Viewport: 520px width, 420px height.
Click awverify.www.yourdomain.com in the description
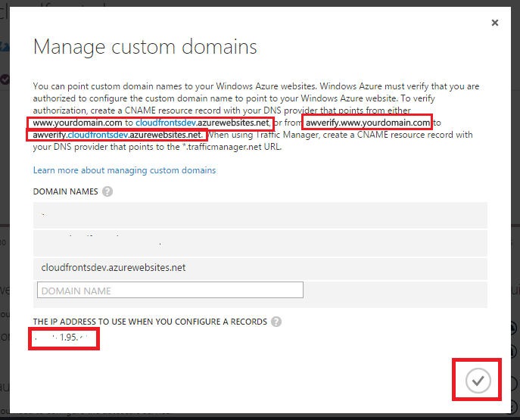pyautogui.click(x=367, y=123)
